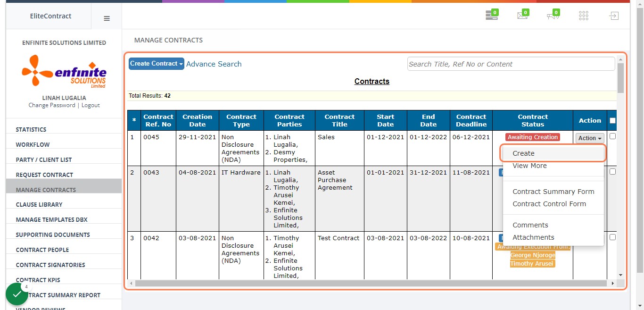Open the server tasks icon with badge
The width and height of the screenshot is (644, 310).
pos(492,15)
